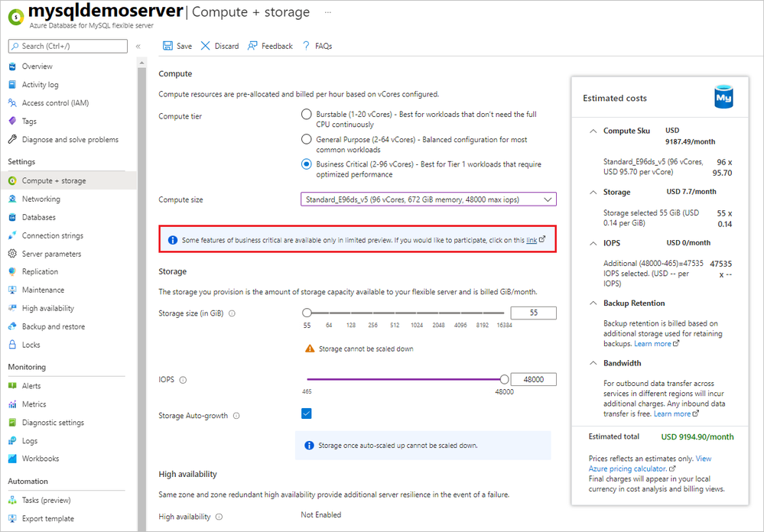The width and height of the screenshot is (764, 532).
Task: Click the Save disk icon
Action: [167, 46]
